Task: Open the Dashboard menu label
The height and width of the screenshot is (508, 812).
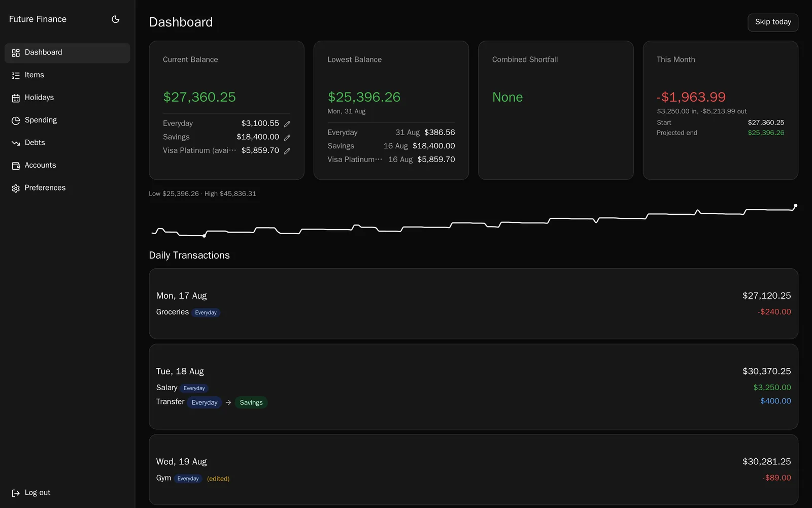Action: tap(44, 52)
